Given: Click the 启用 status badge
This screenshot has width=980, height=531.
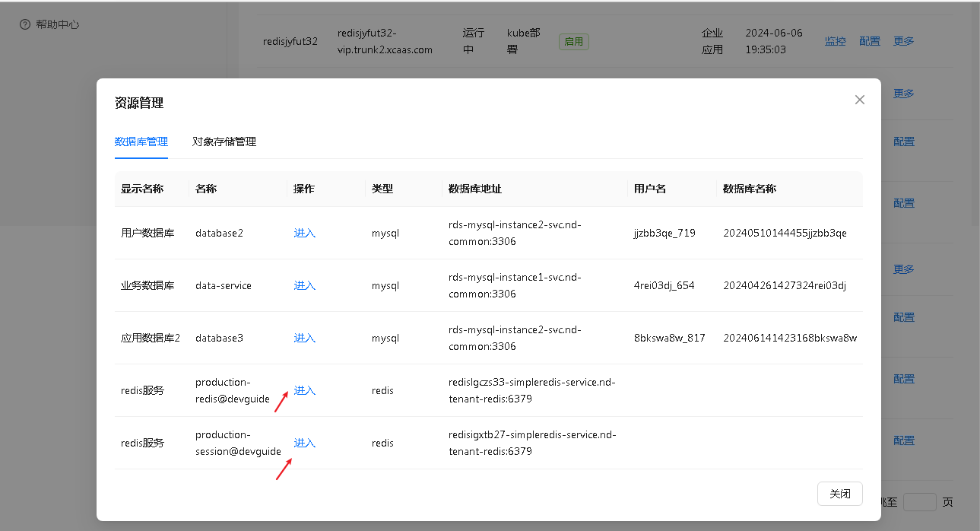Looking at the screenshot, I should (x=574, y=42).
